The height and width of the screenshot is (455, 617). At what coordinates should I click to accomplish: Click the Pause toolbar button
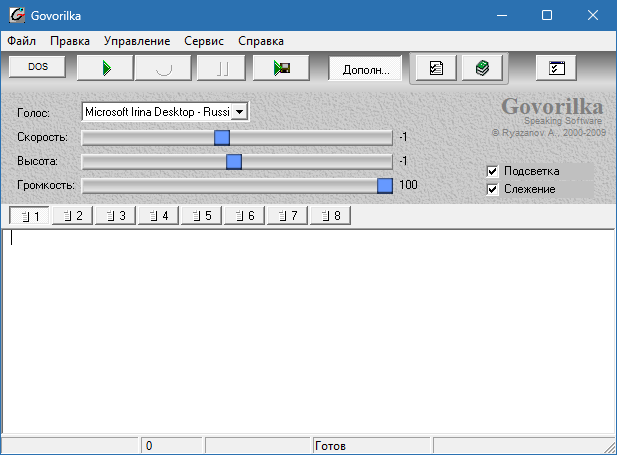pyautogui.click(x=222, y=68)
